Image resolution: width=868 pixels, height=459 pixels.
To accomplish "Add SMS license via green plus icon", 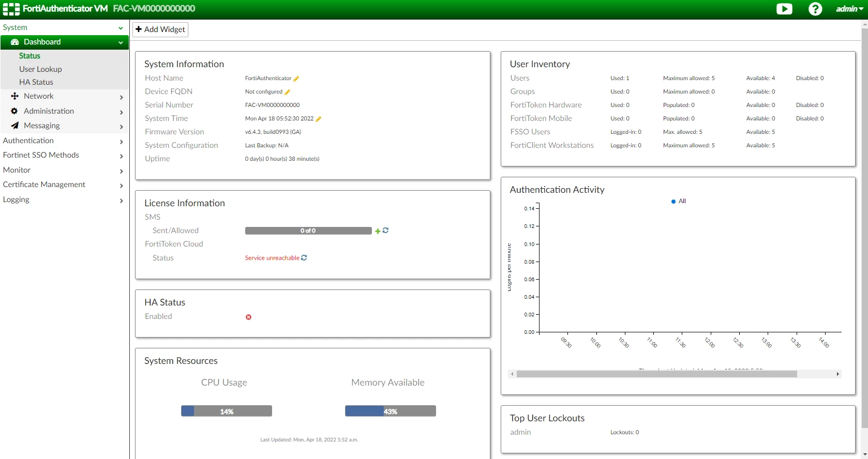I will pyautogui.click(x=378, y=231).
